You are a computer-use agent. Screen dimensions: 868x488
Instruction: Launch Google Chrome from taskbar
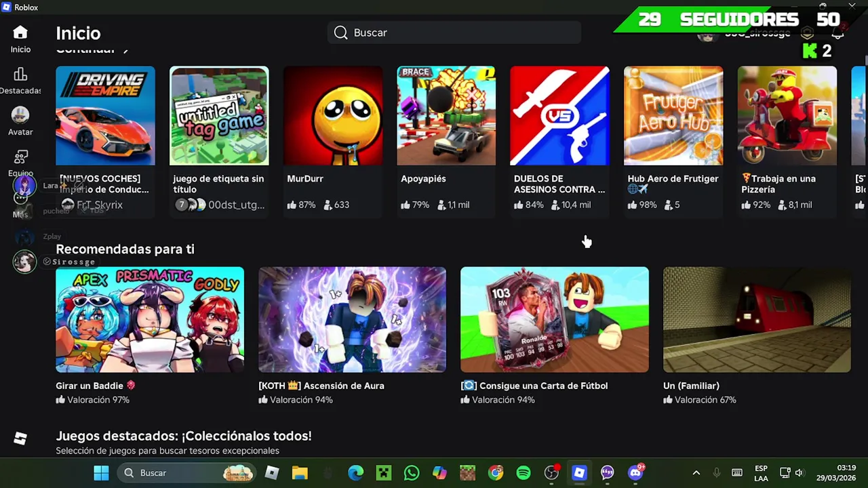tap(496, 473)
